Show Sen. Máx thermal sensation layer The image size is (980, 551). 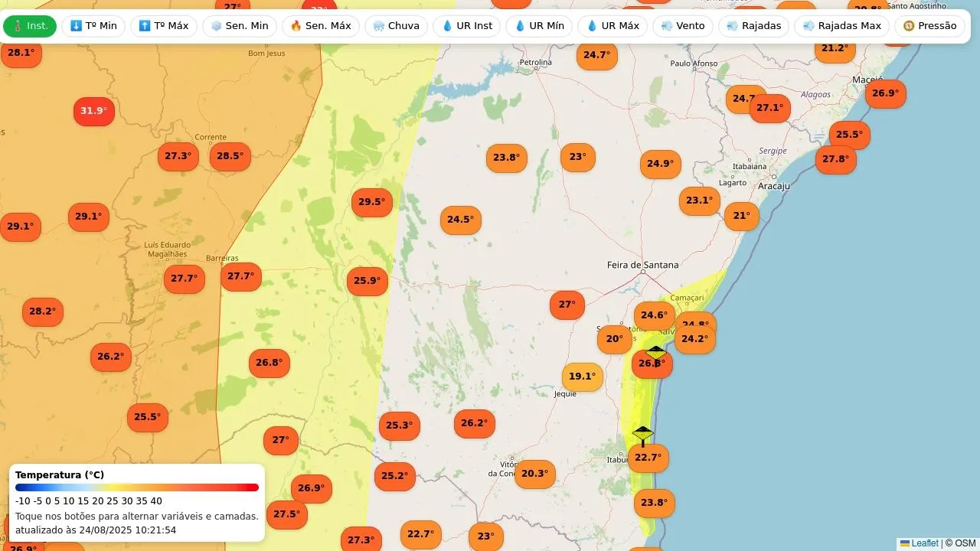point(320,26)
